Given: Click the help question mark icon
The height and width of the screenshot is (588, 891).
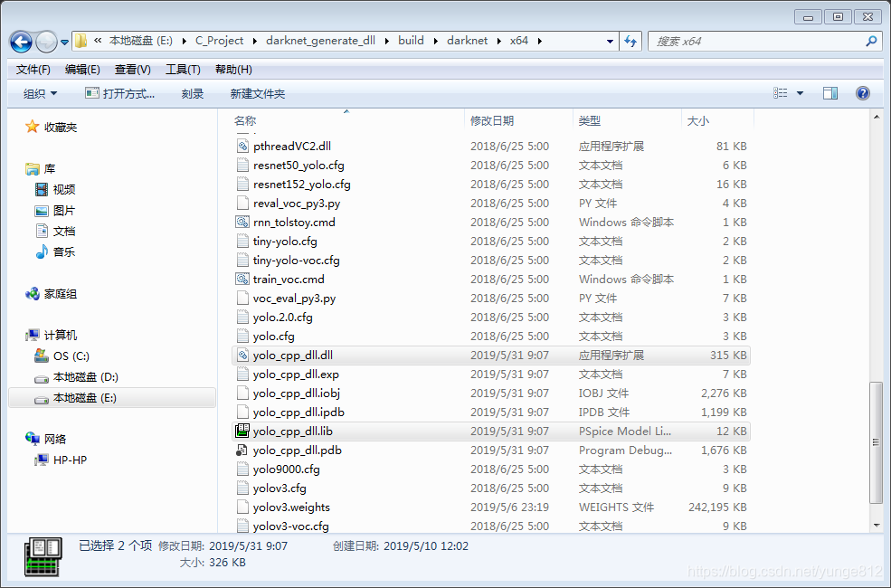Looking at the screenshot, I should pos(863,93).
